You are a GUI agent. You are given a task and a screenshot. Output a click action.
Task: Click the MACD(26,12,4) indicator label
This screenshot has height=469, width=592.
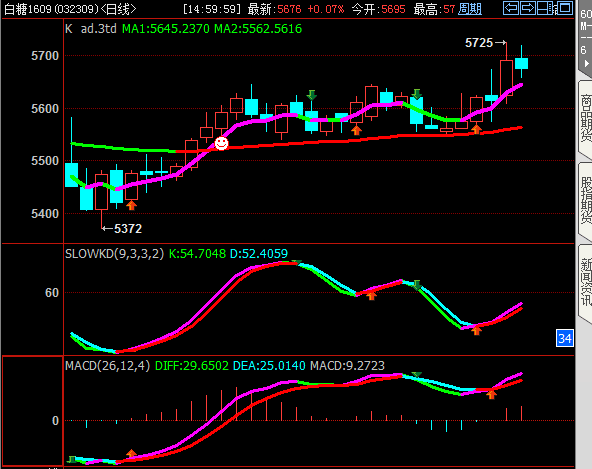pos(108,366)
